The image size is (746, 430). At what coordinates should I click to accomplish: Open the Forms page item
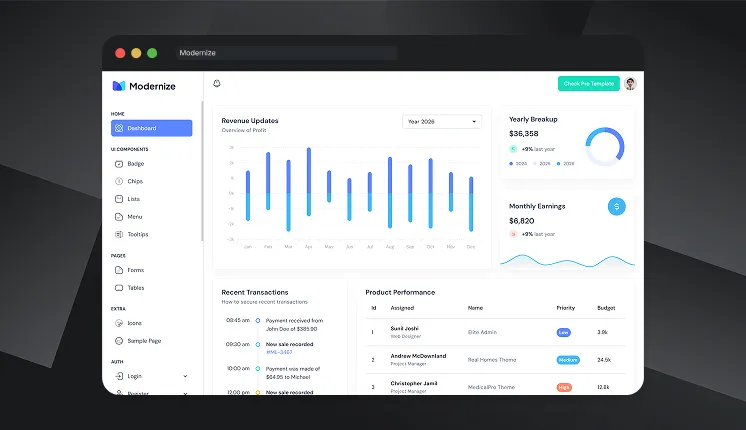point(135,270)
